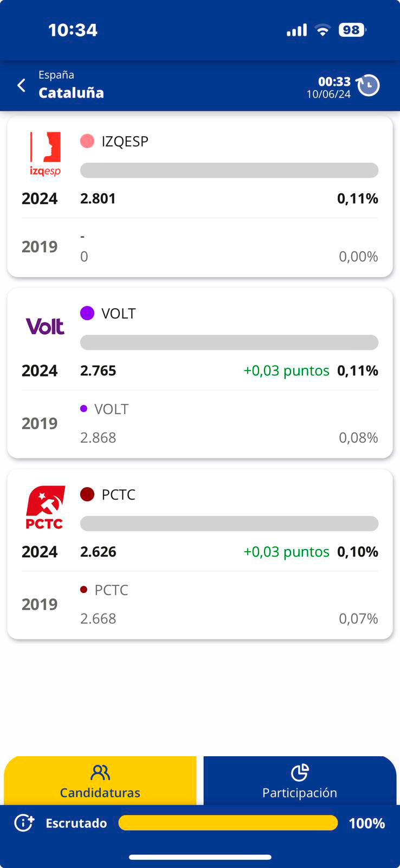The width and height of the screenshot is (400, 868).
Task: Select the Cataluña region title
Action: 71,93
